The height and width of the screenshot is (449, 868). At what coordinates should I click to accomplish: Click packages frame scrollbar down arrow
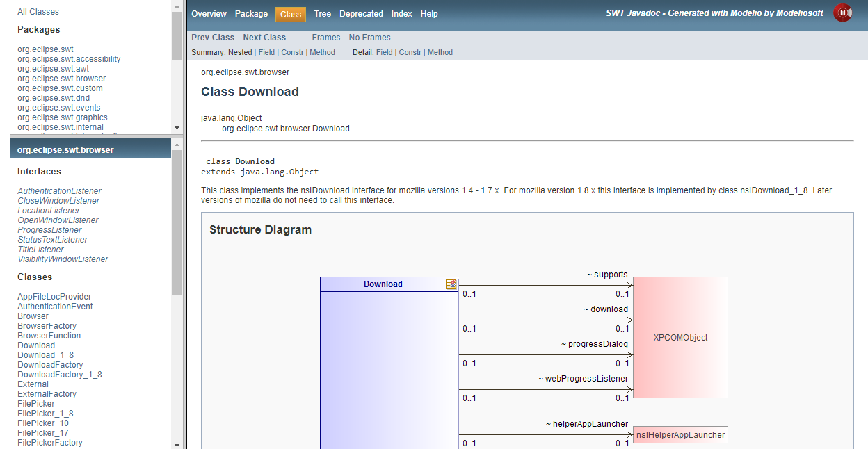click(177, 128)
